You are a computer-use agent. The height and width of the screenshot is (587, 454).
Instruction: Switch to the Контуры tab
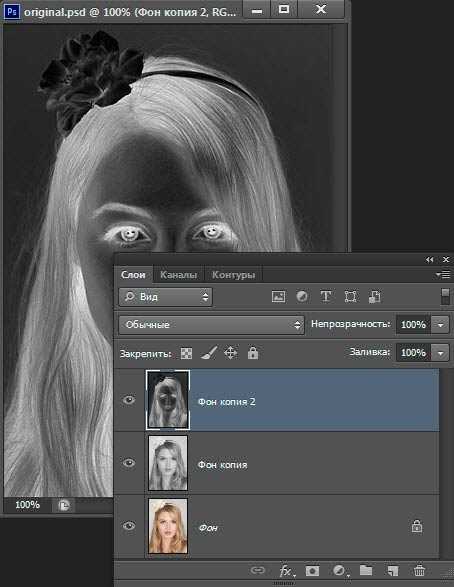(233, 275)
